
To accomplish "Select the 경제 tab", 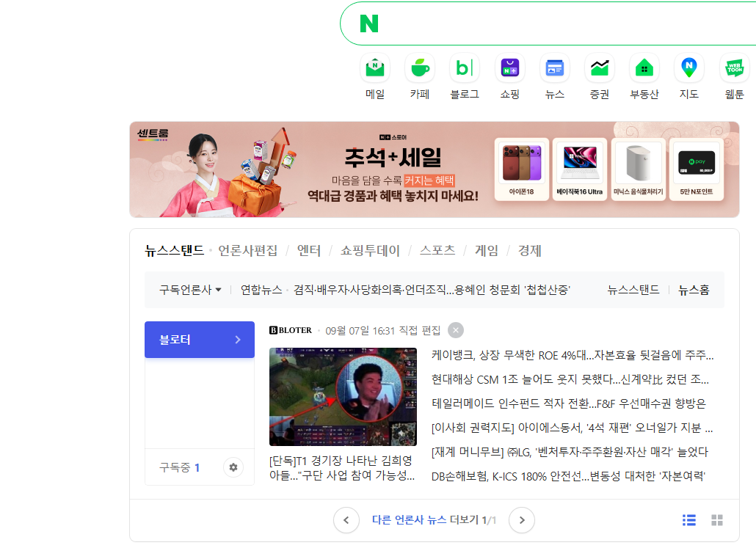I will pos(529,251).
